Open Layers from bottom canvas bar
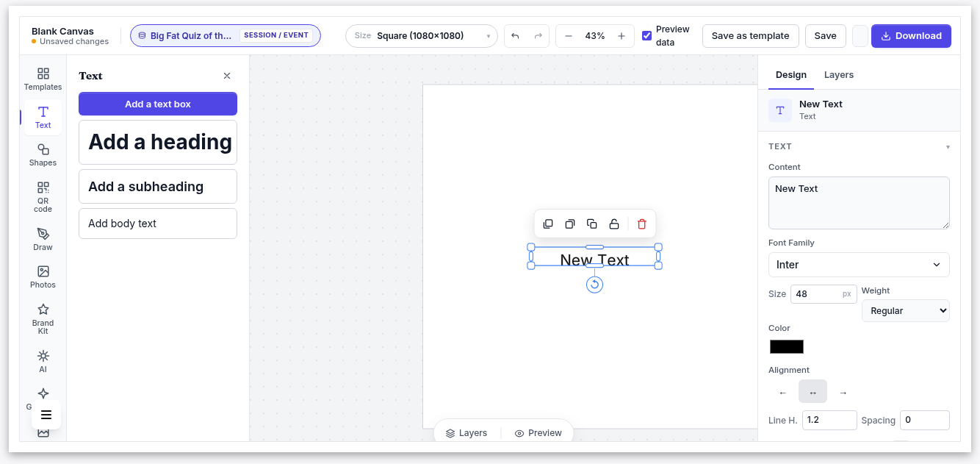The image size is (980, 464). [x=466, y=433]
